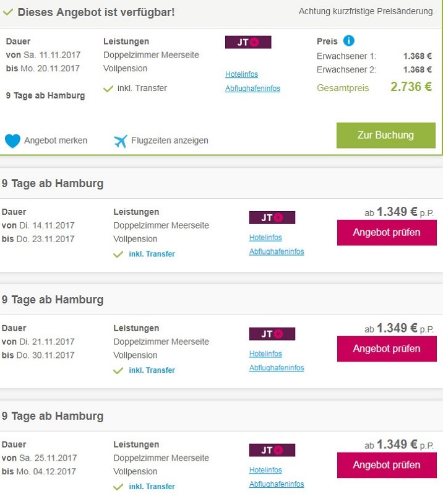Open the blue price info icon

click(348, 41)
